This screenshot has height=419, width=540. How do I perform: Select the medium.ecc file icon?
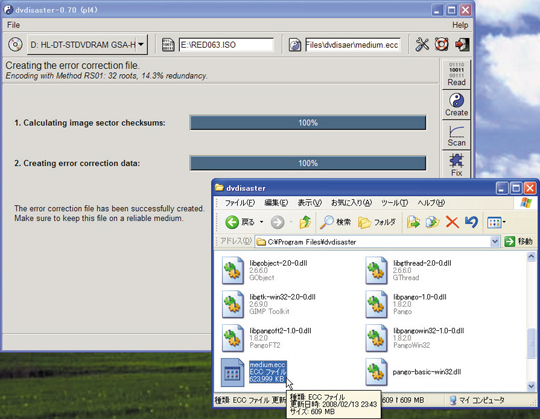coord(232,372)
